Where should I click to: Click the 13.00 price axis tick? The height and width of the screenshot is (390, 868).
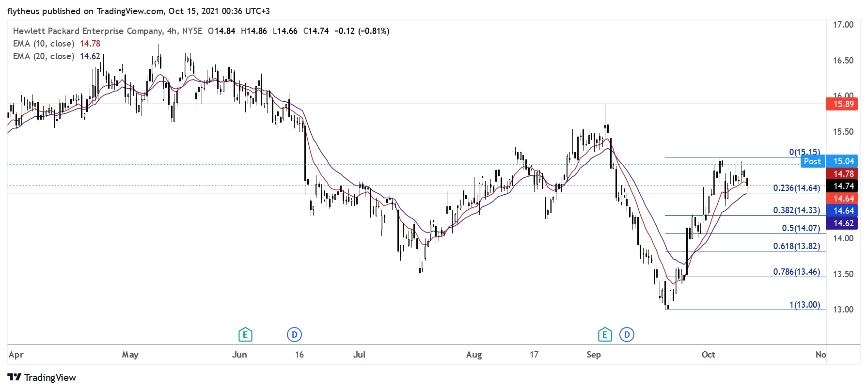[843, 310]
